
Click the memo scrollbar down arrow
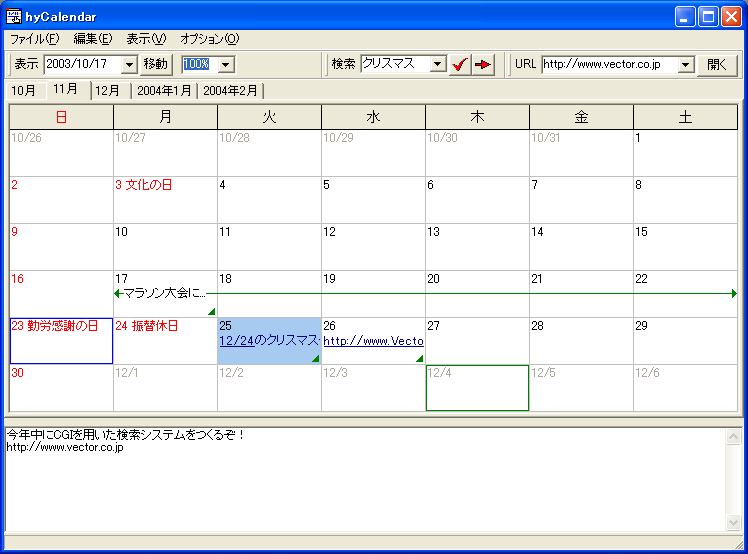(x=734, y=523)
